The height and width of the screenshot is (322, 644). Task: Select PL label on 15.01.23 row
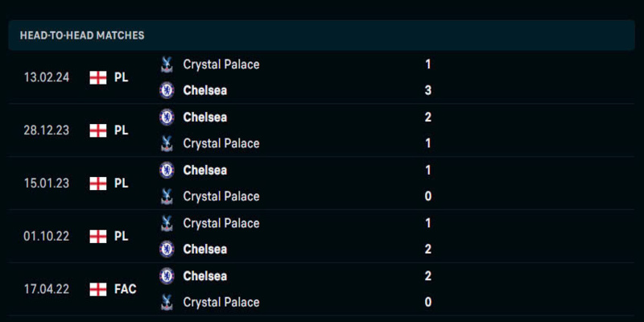[122, 184]
